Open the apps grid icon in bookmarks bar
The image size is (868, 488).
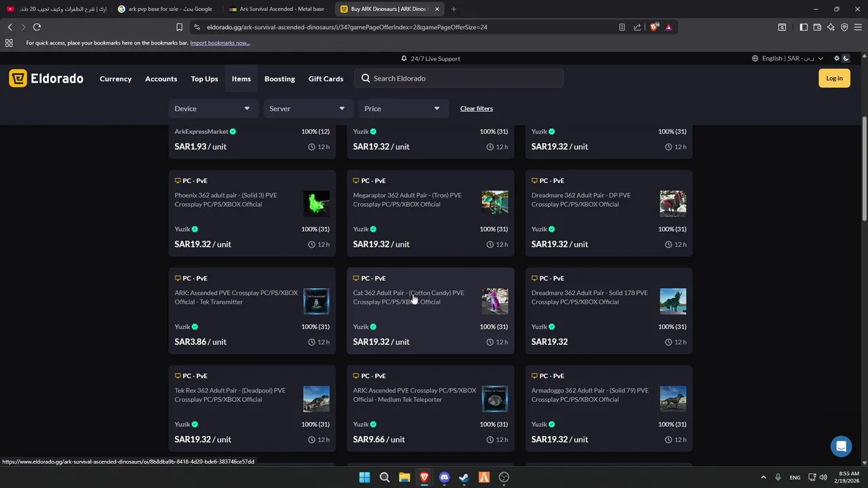9,43
